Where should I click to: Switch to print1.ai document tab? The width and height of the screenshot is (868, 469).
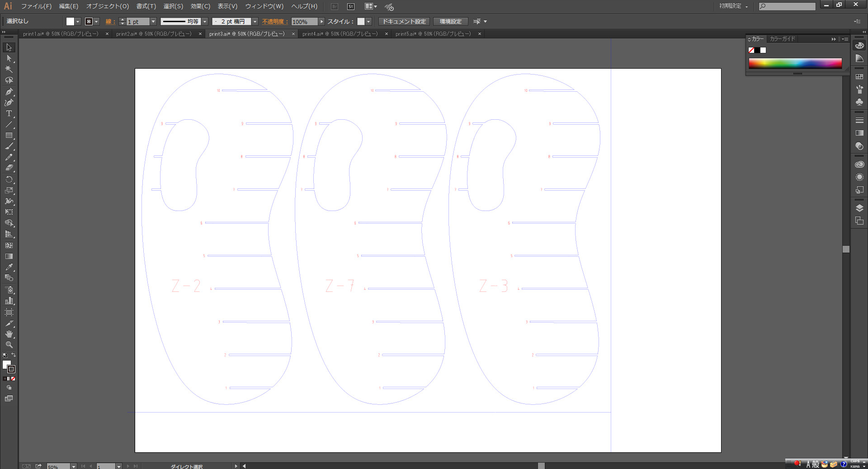pos(61,34)
